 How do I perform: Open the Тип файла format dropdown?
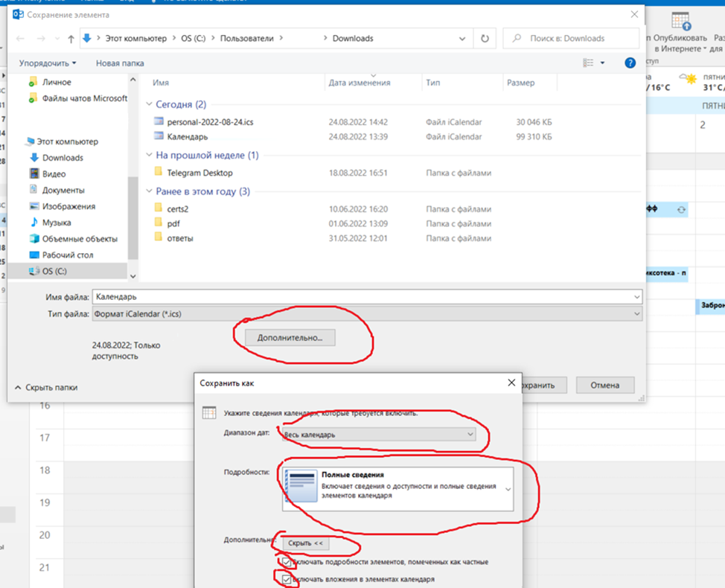click(x=367, y=314)
